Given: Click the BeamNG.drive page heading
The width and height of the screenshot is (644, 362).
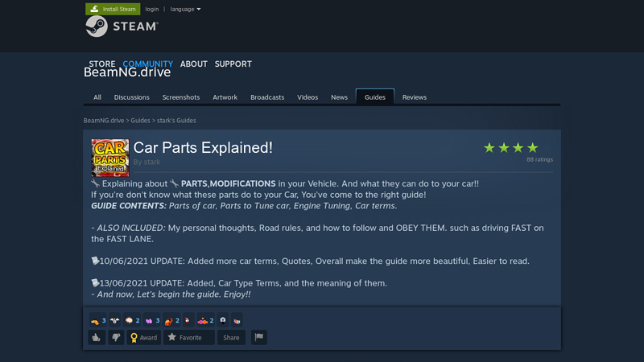Looking at the screenshot, I should coord(127,72).
